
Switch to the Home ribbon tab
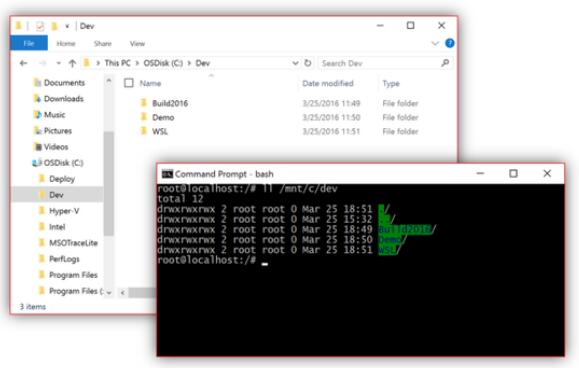pos(66,44)
